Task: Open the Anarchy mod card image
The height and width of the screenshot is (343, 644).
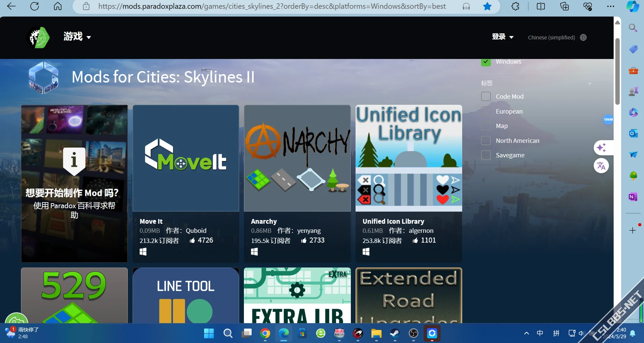Action: coord(297,158)
